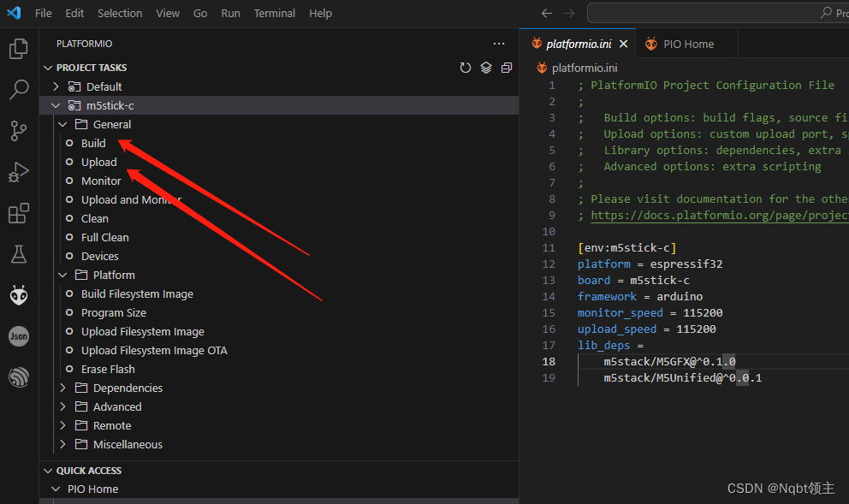Run the Devices task
Image resolution: width=849 pixels, height=504 pixels.
coord(99,257)
